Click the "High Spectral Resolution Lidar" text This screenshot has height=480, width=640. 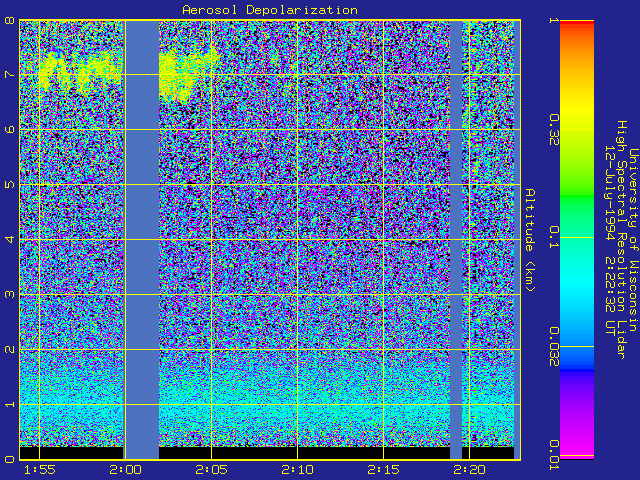(621, 240)
